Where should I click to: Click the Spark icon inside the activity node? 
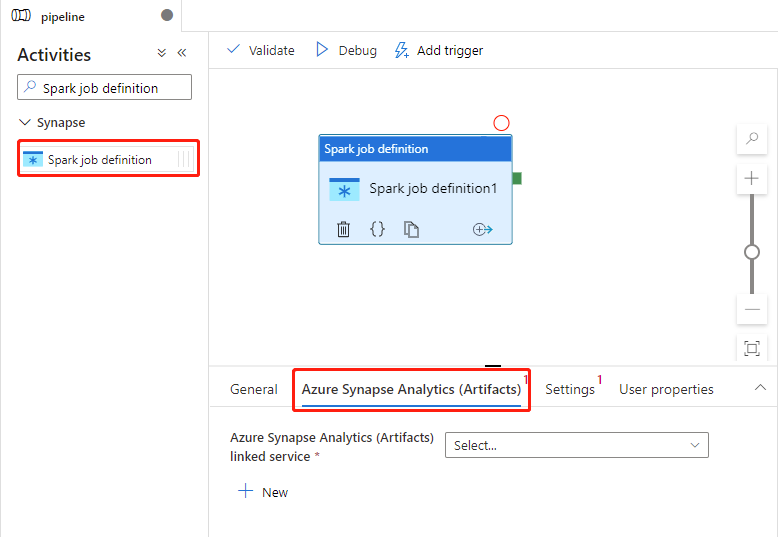(x=344, y=189)
